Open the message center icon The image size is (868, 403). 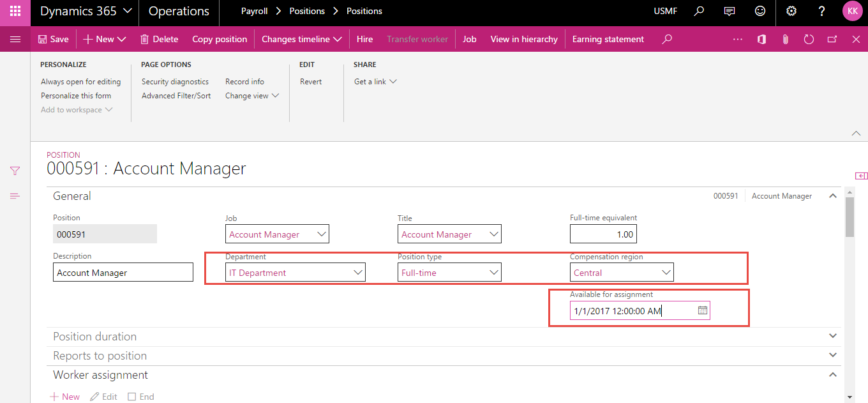[730, 11]
